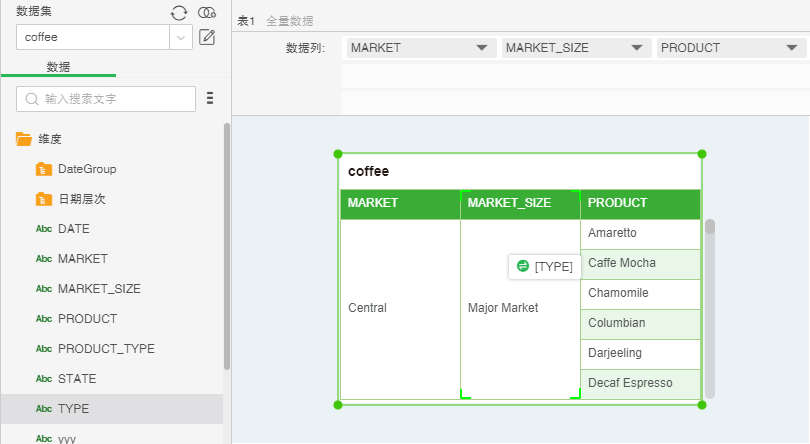Click the Abc type icon beside STATE
The image size is (810, 444).
44,379
